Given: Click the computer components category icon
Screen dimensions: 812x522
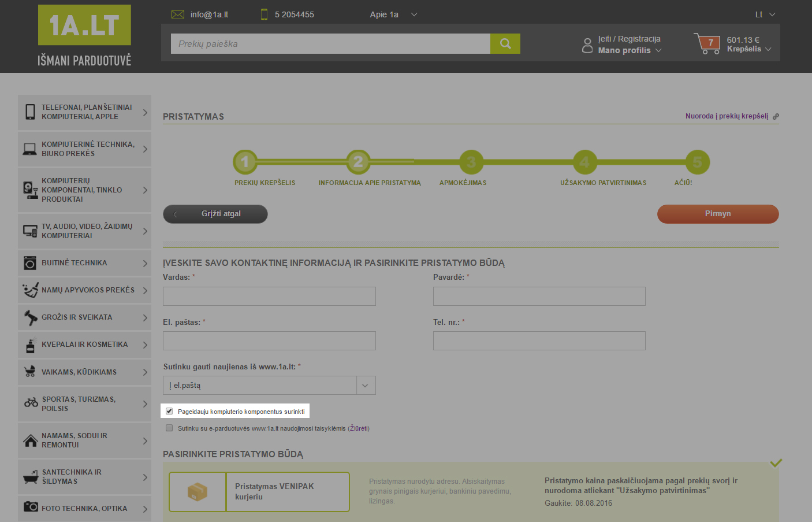Looking at the screenshot, I should 30,190.
